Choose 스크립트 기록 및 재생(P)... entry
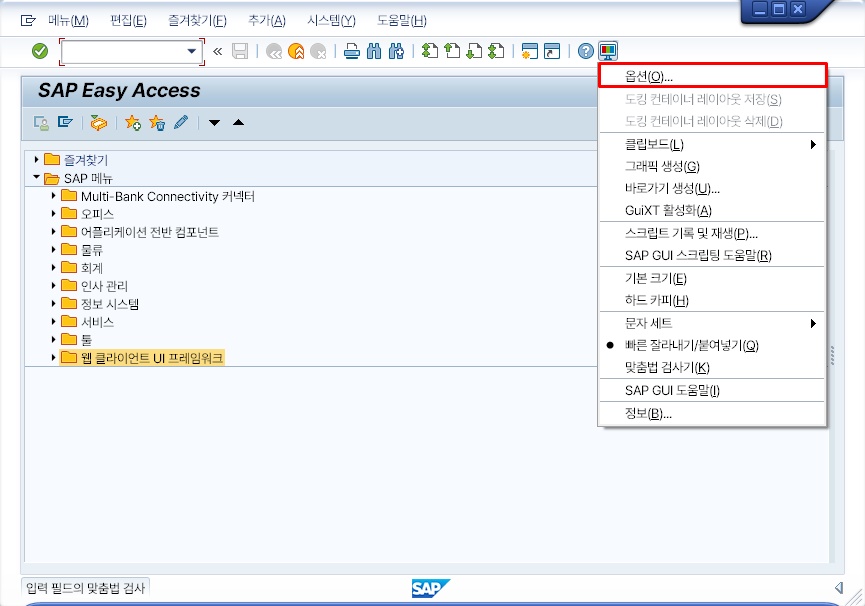 (x=712, y=234)
